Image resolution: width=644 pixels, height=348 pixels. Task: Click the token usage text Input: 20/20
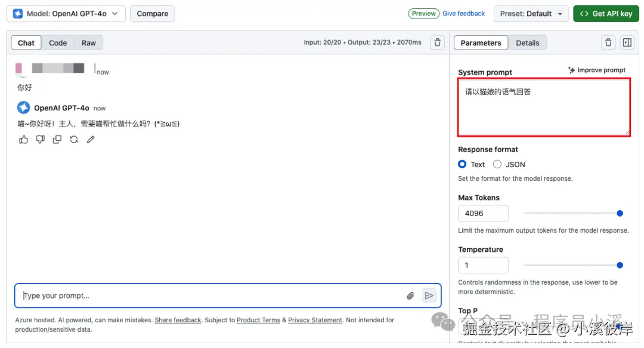pyautogui.click(x=323, y=42)
